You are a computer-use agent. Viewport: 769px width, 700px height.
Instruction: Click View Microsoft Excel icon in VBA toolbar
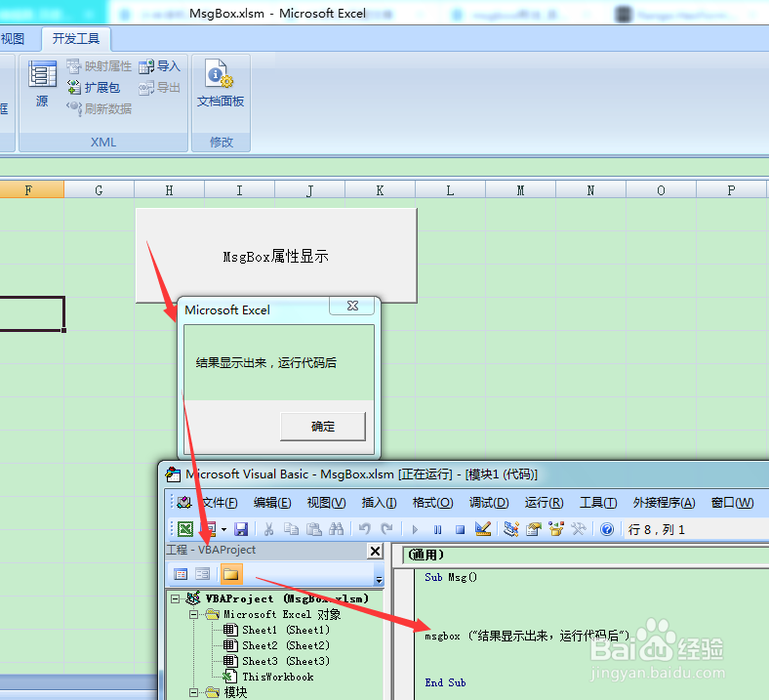coord(185,529)
